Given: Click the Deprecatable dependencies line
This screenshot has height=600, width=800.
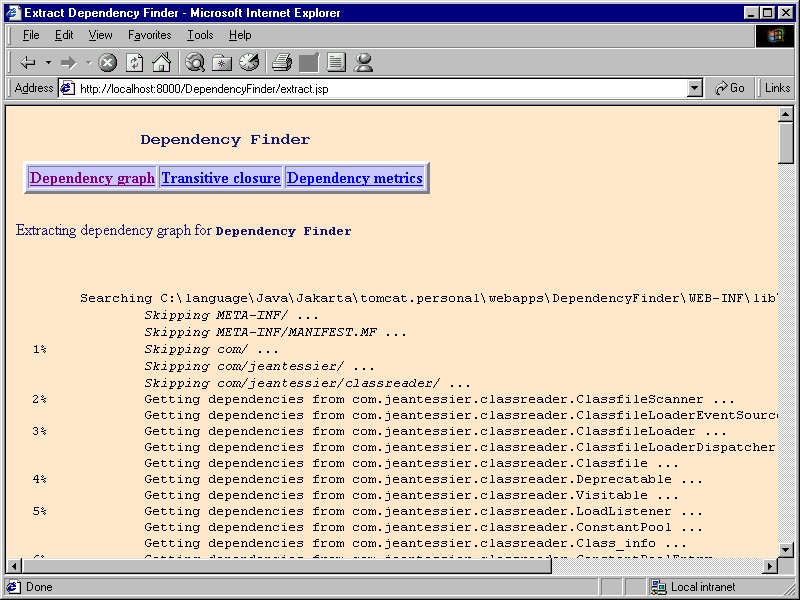Looking at the screenshot, I should (x=423, y=479).
